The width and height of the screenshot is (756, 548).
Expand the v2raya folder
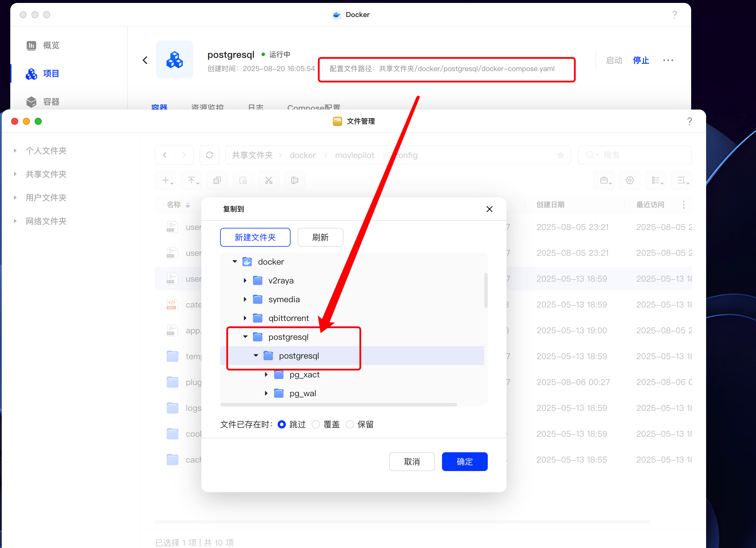pos(245,280)
